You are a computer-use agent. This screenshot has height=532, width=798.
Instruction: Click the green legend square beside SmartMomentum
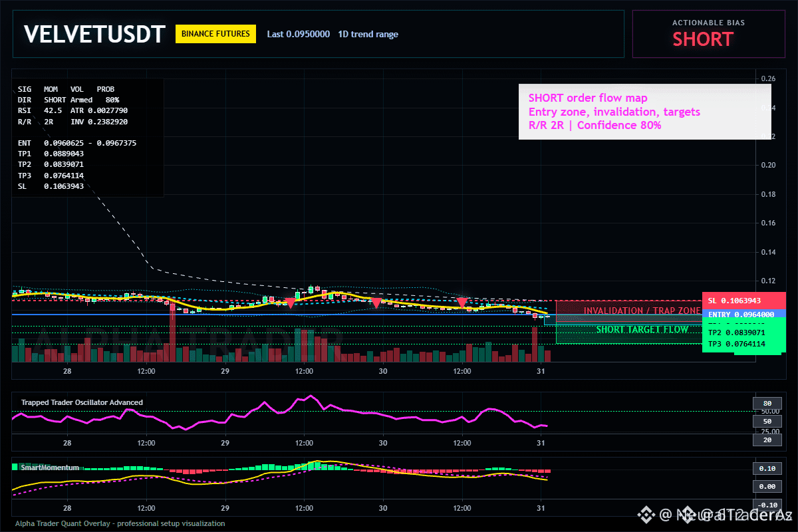click(x=15, y=467)
